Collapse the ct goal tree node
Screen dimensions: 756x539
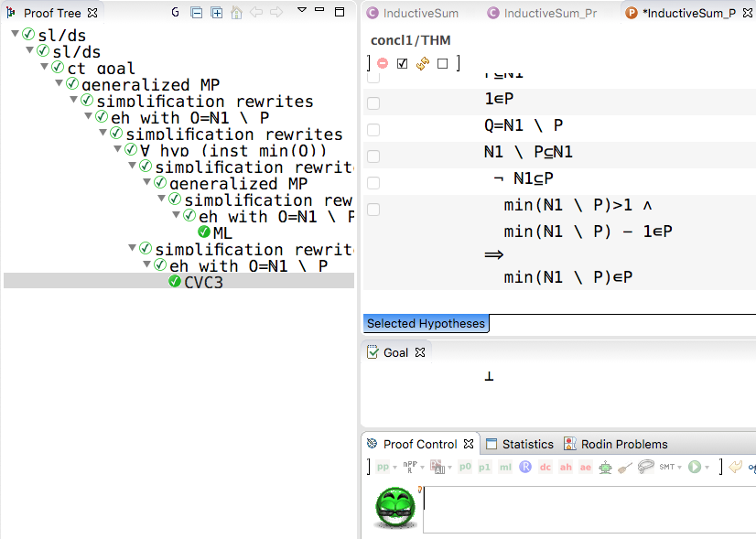click(x=45, y=68)
